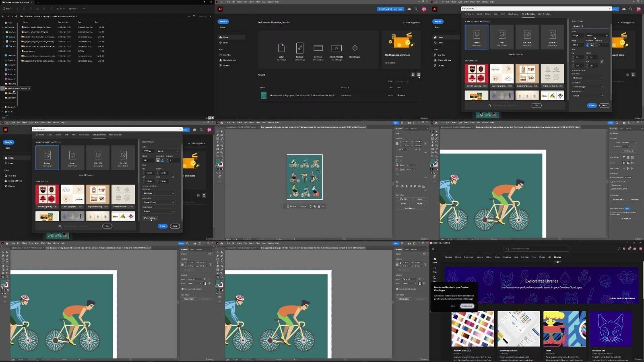Viewport: 644px width, 362px height.
Task: Toggle bleed link icon in Inches New Document dialog
Action: (x=173, y=177)
